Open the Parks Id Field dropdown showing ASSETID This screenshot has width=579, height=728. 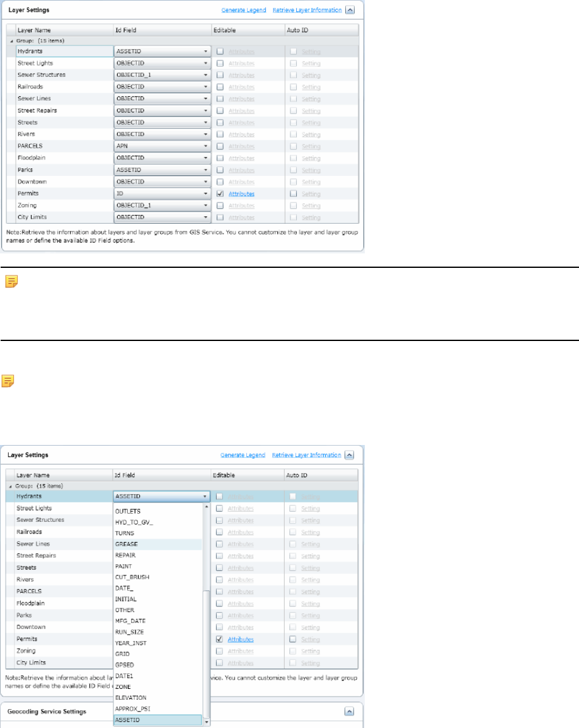pos(163,170)
